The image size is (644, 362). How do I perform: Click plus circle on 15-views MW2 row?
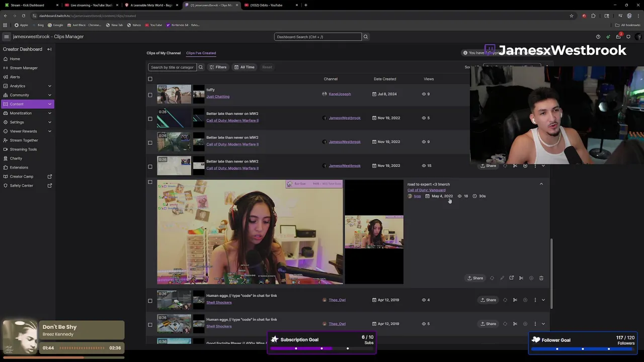[525, 166]
